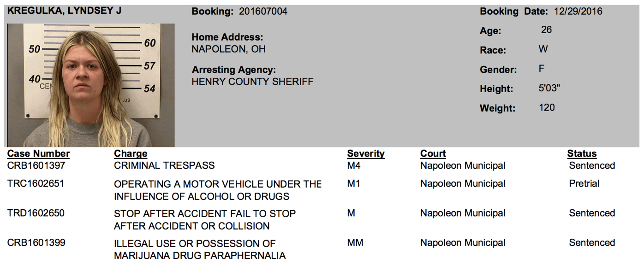644x265 pixels.
Task: Click the MM severity value
Action: [x=355, y=242]
